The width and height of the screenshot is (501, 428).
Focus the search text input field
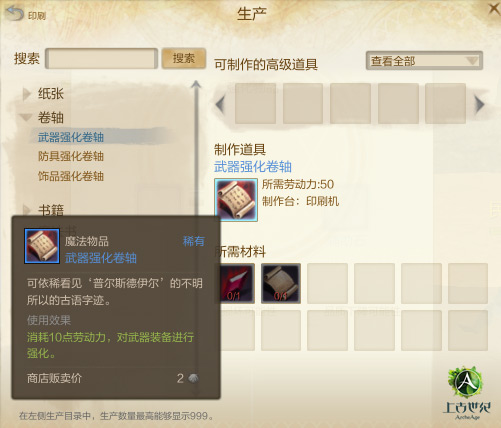(101, 59)
